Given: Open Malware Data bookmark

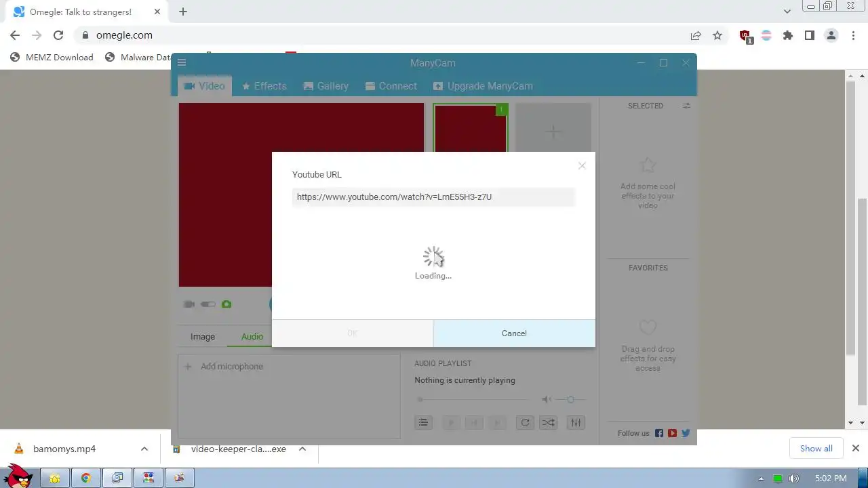Looking at the screenshot, I should 138,57.
